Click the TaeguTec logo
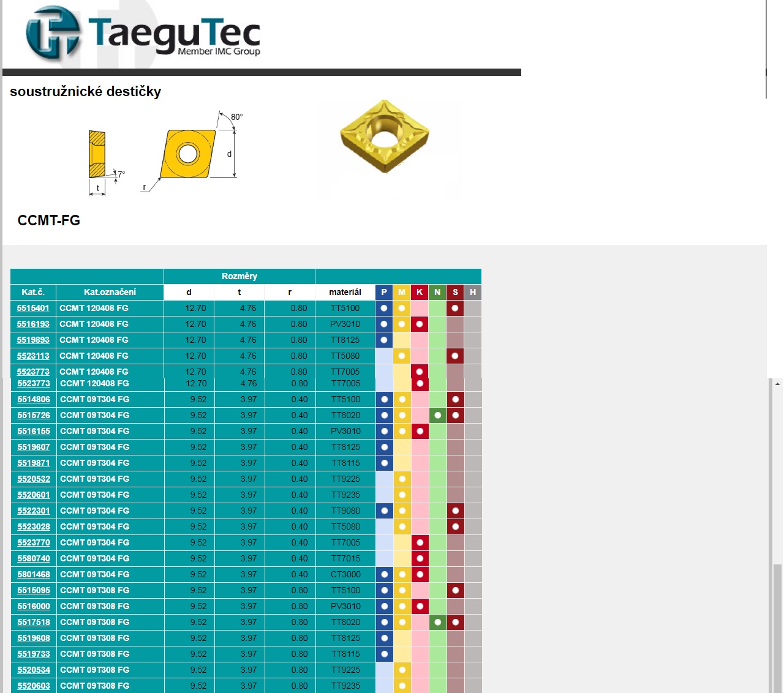Viewport: 784px width, 693px height. click(x=141, y=34)
